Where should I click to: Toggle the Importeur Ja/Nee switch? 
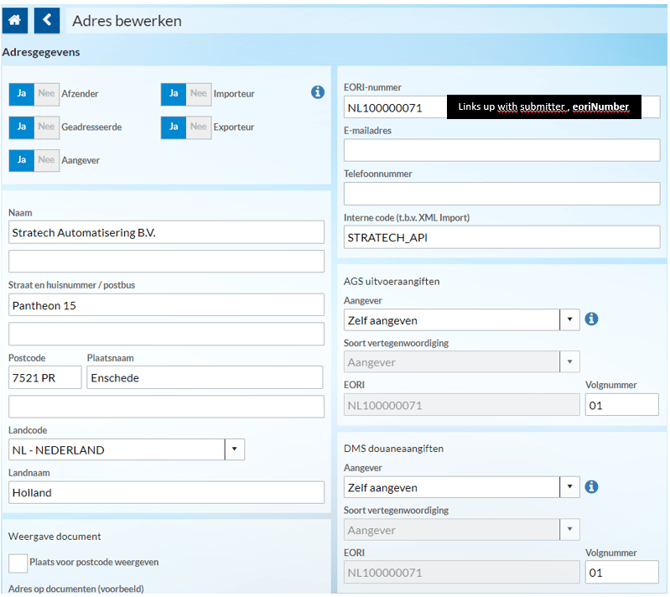tap(186, 94)
